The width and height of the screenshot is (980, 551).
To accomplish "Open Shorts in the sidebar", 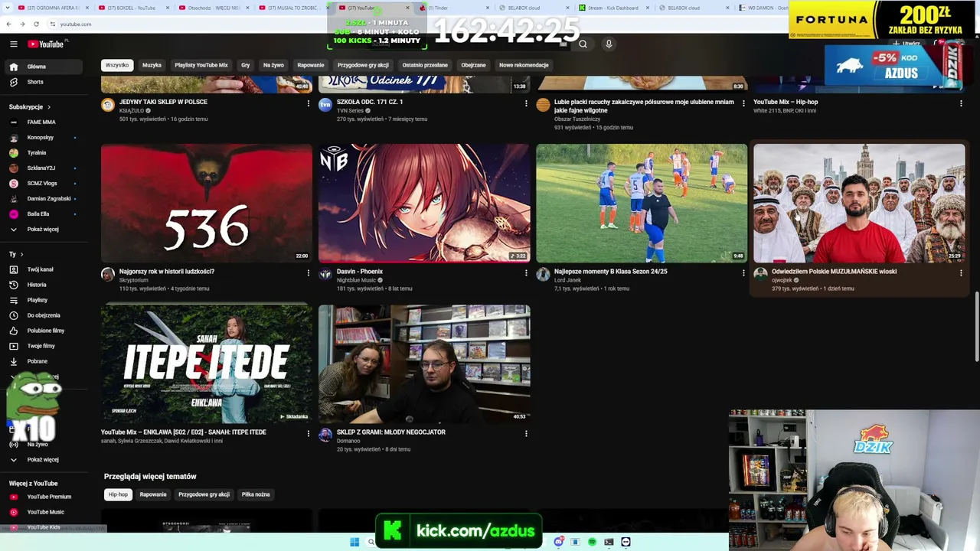I will point(44,82).
